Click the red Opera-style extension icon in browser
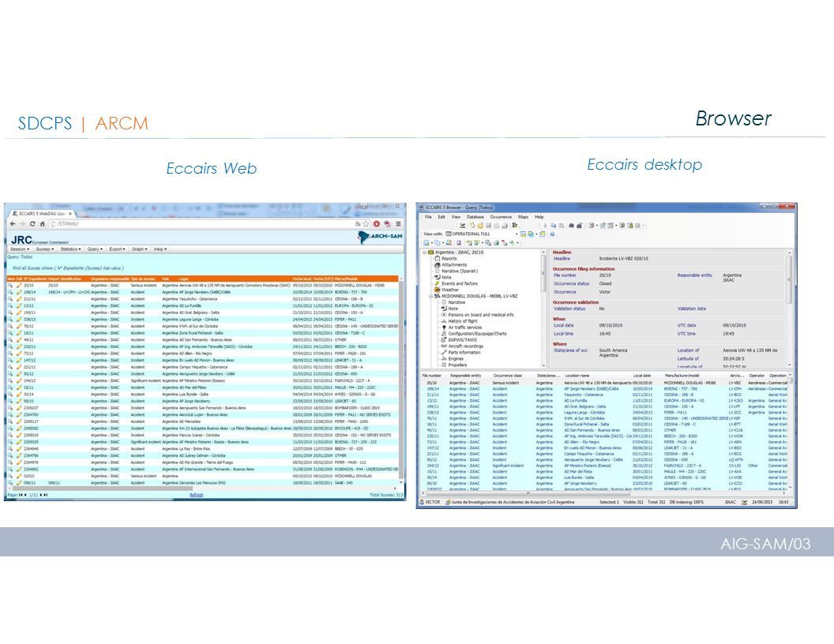Image resolution: width=834 pixels, height=644 pixels. (x=377, y=223)
